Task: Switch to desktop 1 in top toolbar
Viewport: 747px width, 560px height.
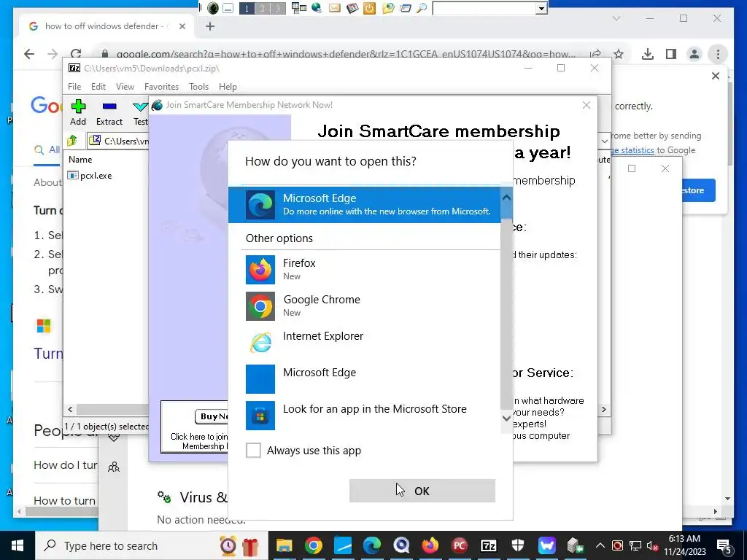Action: click(247, 8)
